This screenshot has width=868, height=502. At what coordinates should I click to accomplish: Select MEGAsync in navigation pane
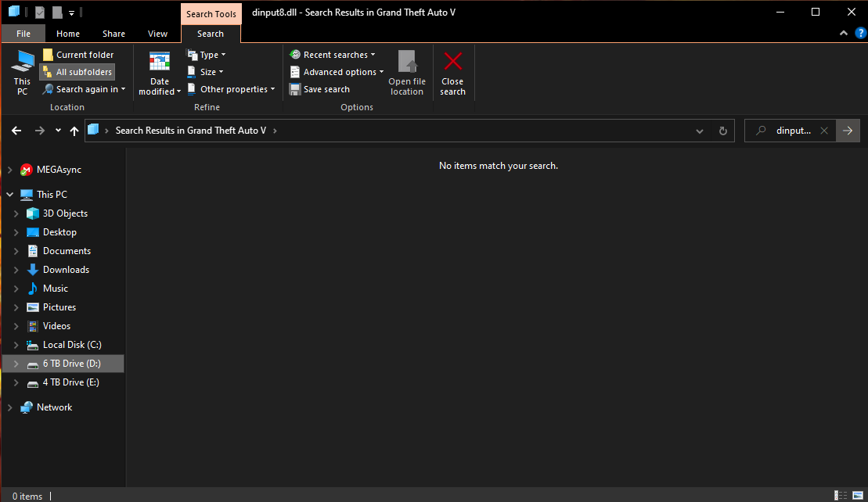point(59,170)
